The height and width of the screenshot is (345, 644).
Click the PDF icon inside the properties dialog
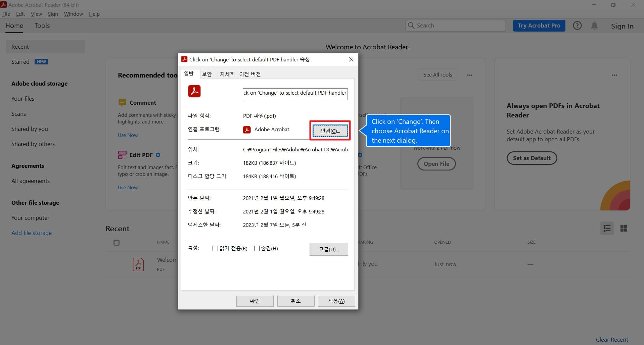[194, 91]
